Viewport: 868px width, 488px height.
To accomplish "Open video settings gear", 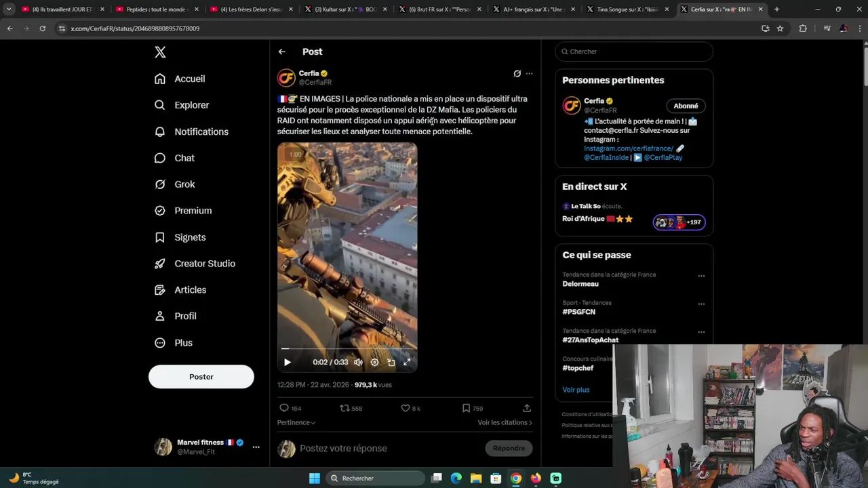I will coord(374,363).
